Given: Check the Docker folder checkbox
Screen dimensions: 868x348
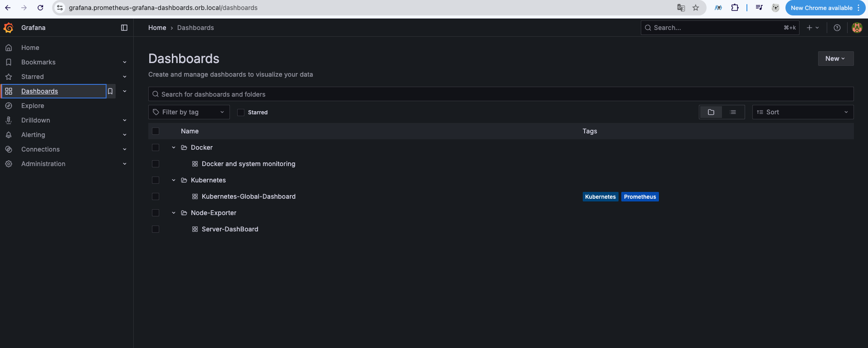Looking at the screenshot, I should [x=156, y=147].
